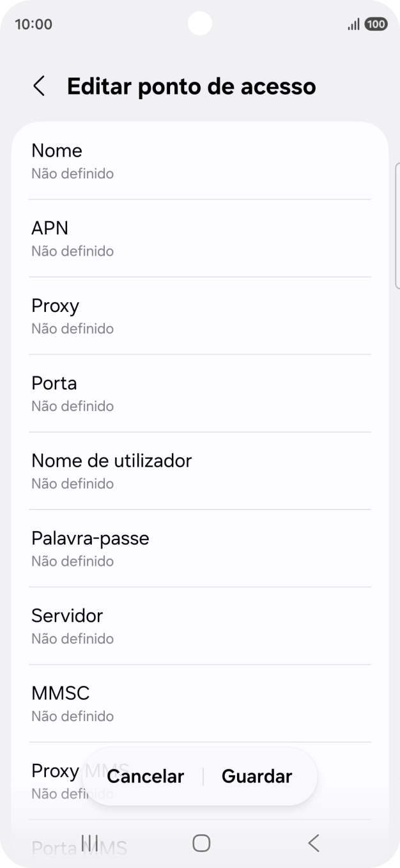The width and height of the screenshot is (400, 868).
Task: Edit the Palavra-passe field
Action: pos(200,548)
